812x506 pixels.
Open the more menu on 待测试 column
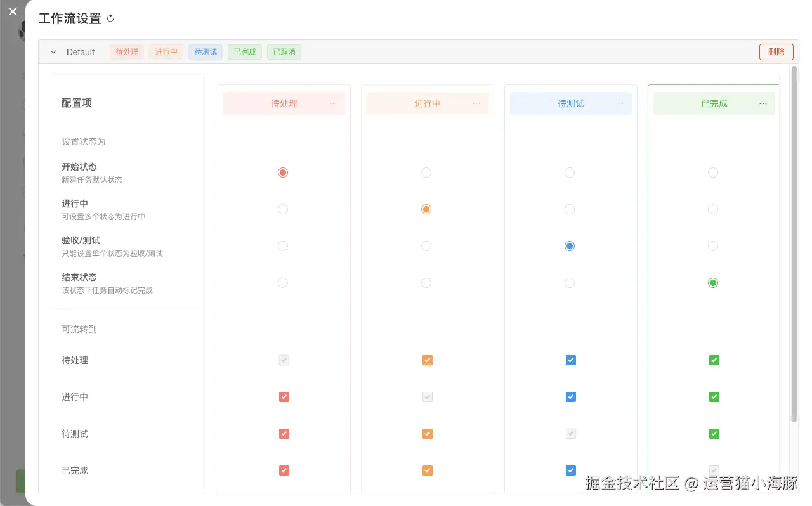click(x=620, y=103)
